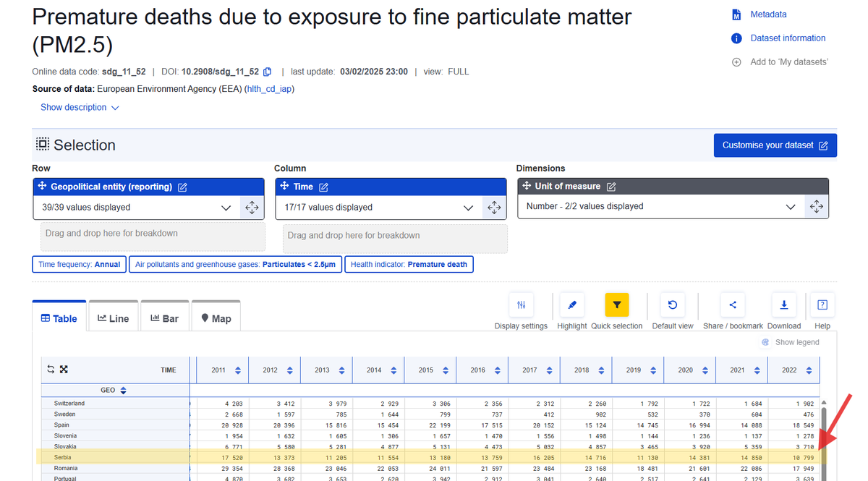Open the Help panel
Image resolution: width=868 pixels, height=481 pixels.
click(822, 305)
